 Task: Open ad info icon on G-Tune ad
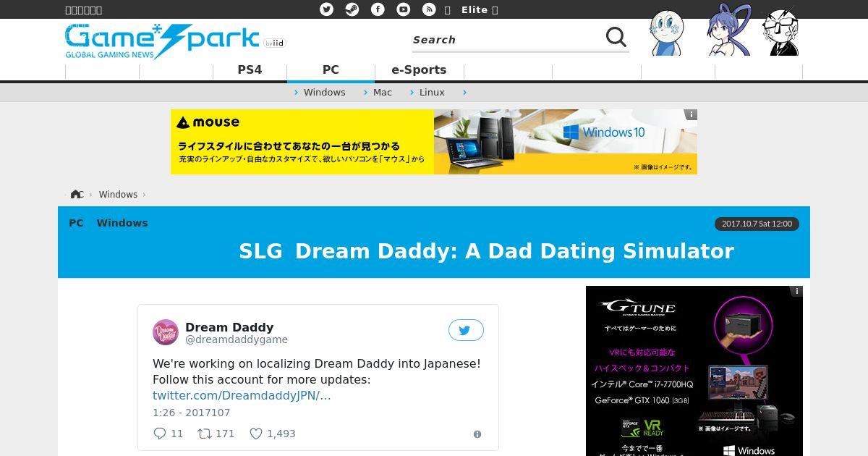pyautogui.click(x=796, y=291)
